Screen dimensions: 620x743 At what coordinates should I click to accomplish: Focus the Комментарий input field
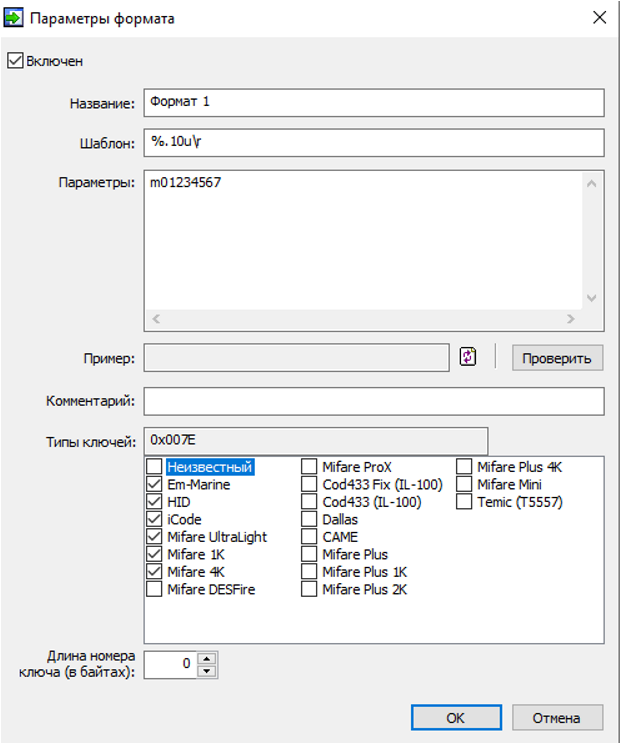(x=374, y=401)
